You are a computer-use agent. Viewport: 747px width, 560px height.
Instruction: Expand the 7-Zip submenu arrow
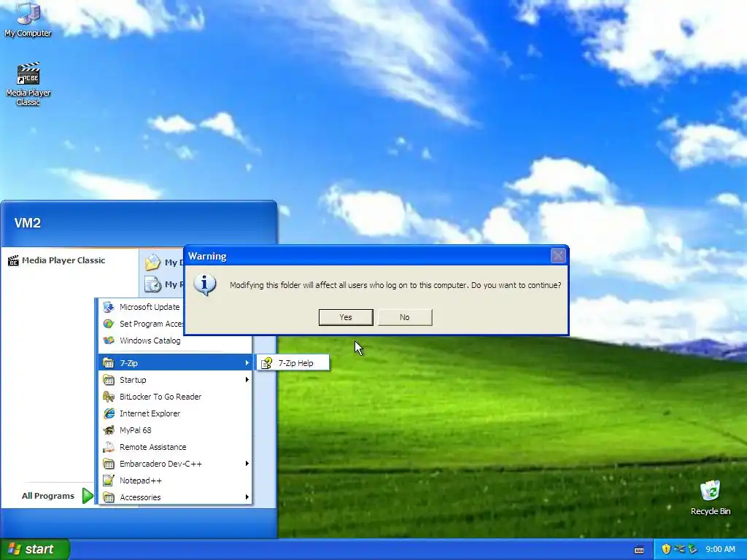(x=247, y=363)
